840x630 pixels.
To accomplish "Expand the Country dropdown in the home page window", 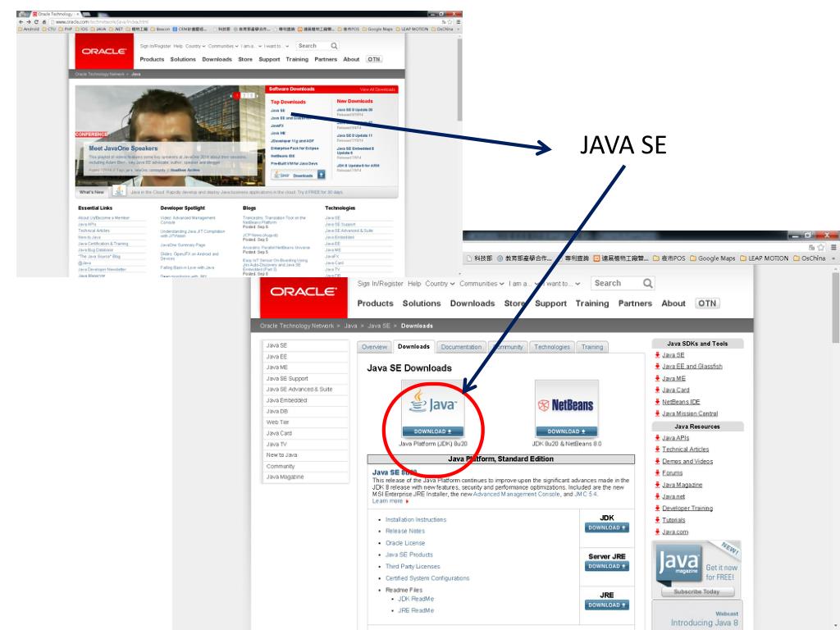I will [x=195, y=46].
